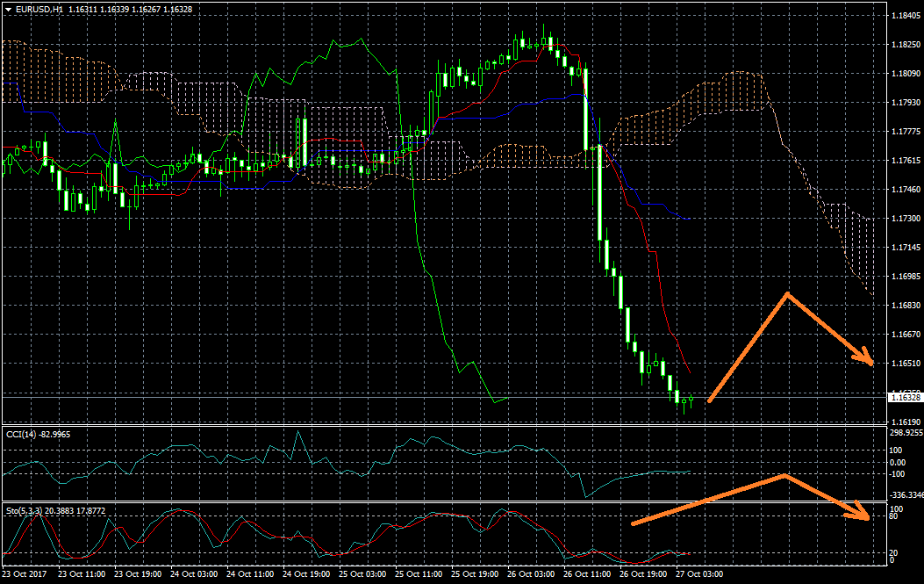Click the 1.18400 price axis label

[903, 16]
